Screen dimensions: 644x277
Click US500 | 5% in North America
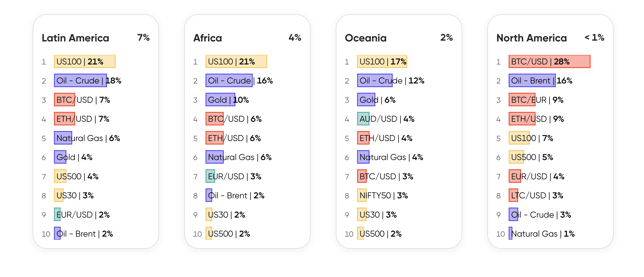pyautogui.click(x=531, y=157)
